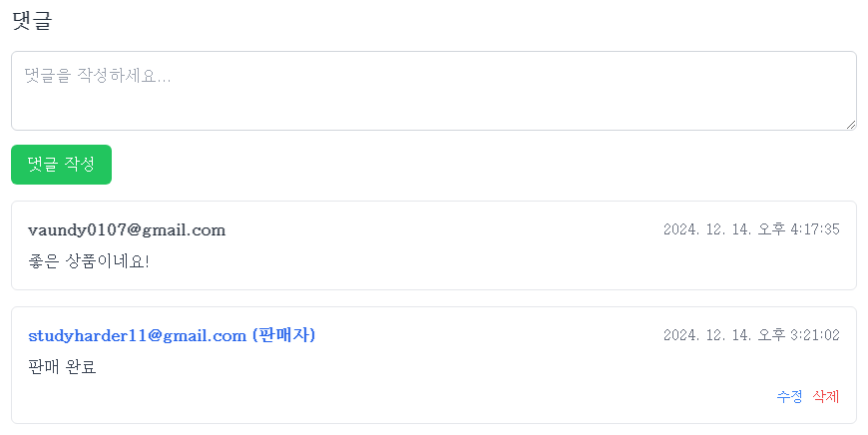
Task: Click the (판매자) seller label
Action: click(x=283, y=335)
